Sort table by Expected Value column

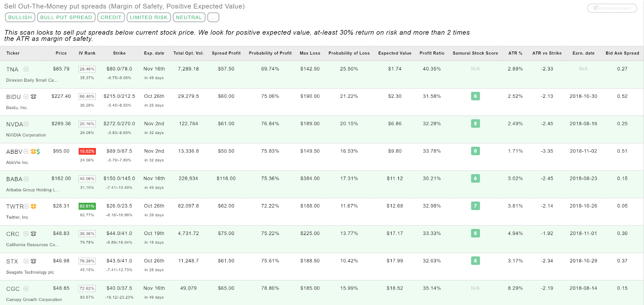point(395,53)
